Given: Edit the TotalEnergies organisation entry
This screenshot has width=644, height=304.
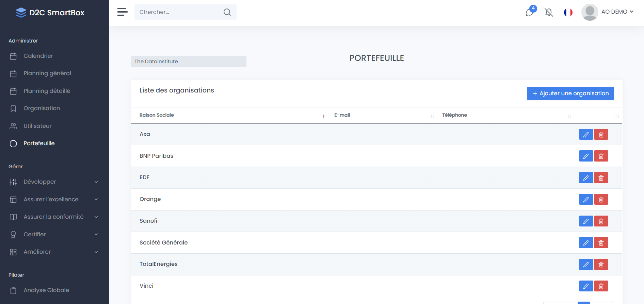Looking at the screenshot, I should coord(586,265).
